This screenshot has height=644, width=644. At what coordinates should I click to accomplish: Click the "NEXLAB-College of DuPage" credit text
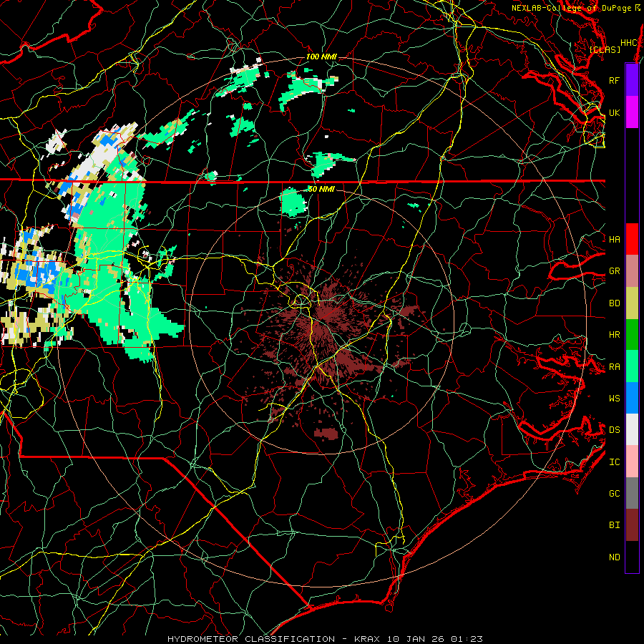point(571,8)
